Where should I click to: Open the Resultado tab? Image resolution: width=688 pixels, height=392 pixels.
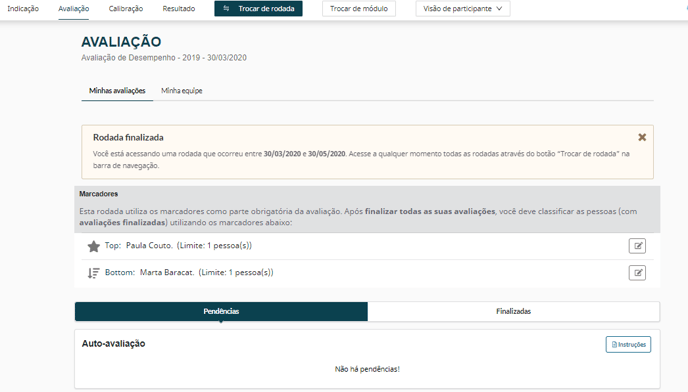coord(179,9)
